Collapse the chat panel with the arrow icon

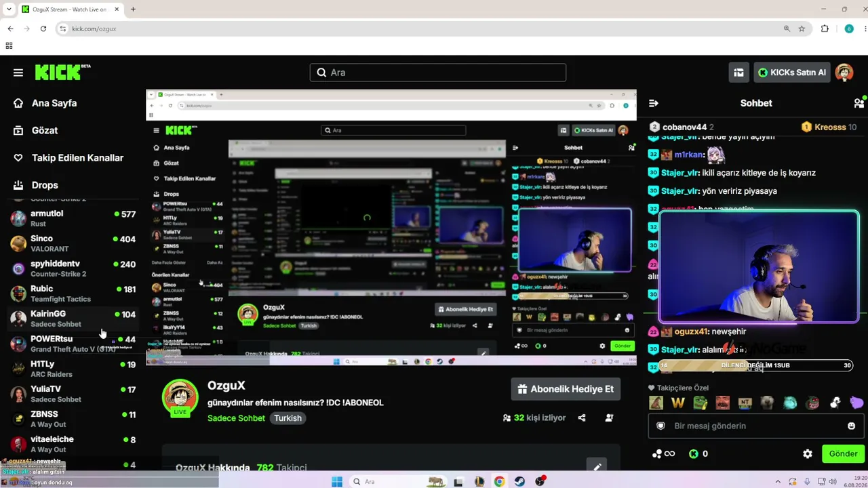click(654, 103)
